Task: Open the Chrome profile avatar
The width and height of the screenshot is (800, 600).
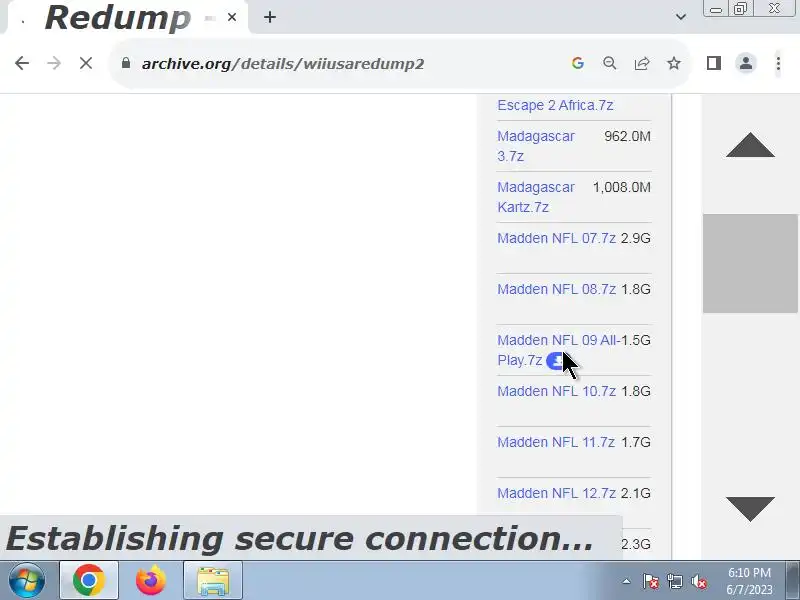Action: pyautogui.click(x=746, y=63)
